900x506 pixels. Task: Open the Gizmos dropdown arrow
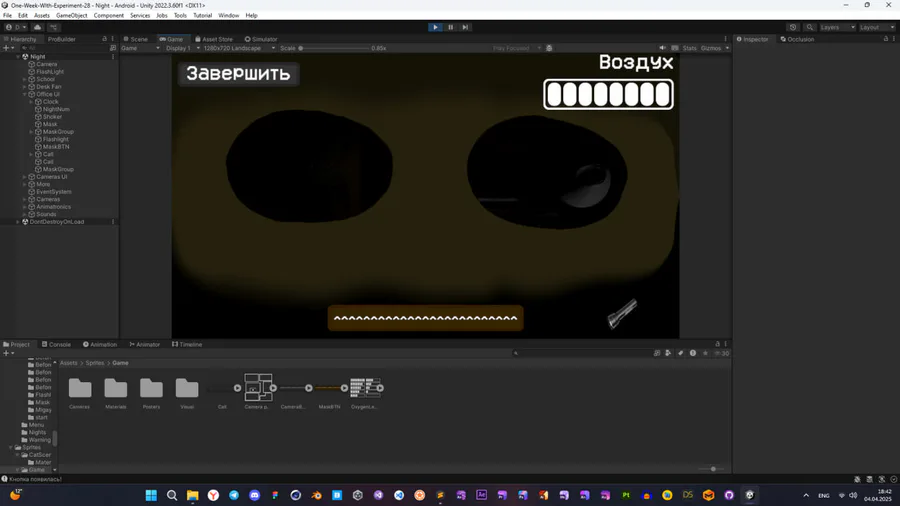[x=727, y=48]
